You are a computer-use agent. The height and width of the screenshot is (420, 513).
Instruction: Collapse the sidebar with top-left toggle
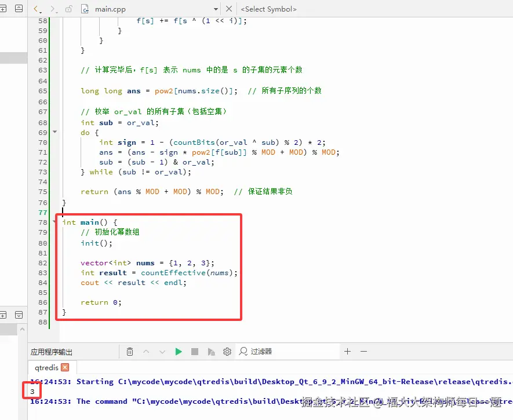[19, 9]
